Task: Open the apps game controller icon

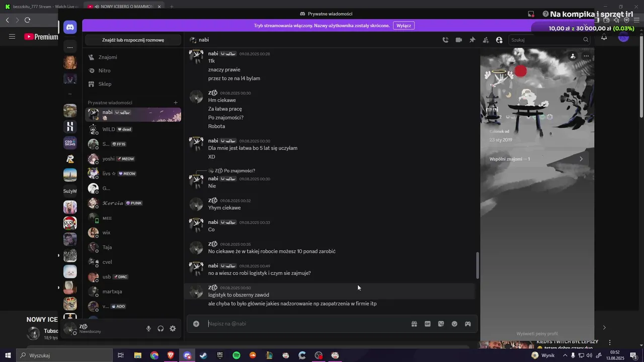Action: pyautogui.click(x=468, y=324)
